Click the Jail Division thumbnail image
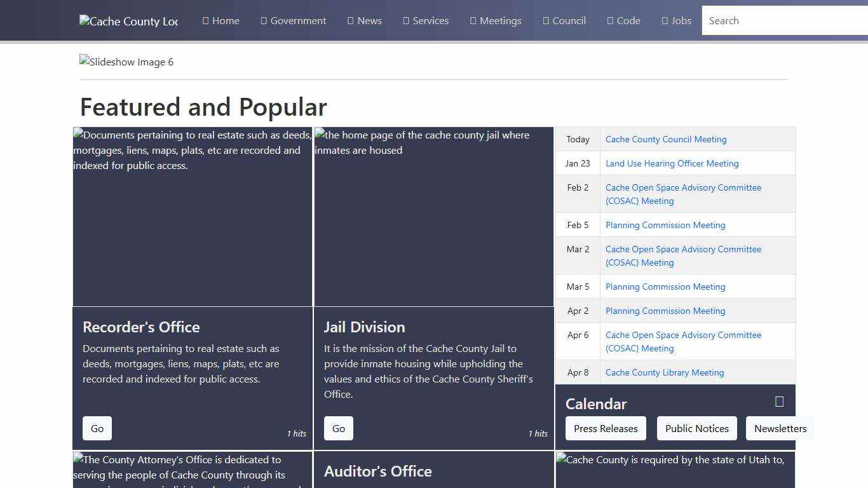This screenshot has height=488, width=868. 433,217
